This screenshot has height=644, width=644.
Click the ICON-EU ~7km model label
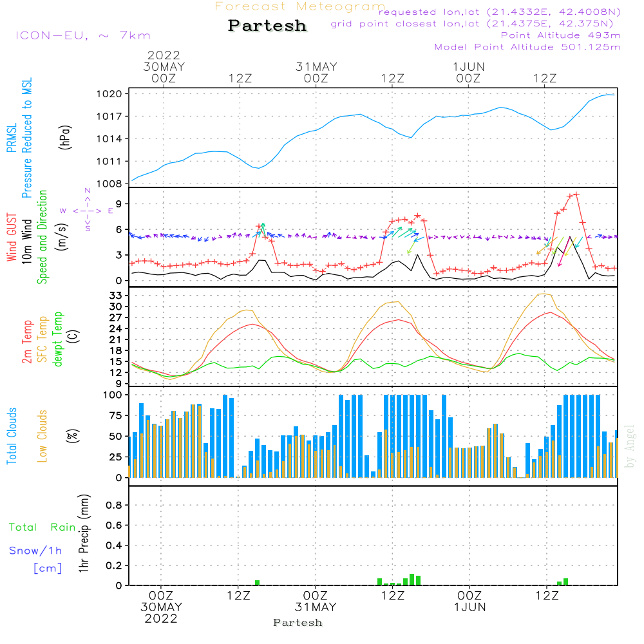(83, 35)
